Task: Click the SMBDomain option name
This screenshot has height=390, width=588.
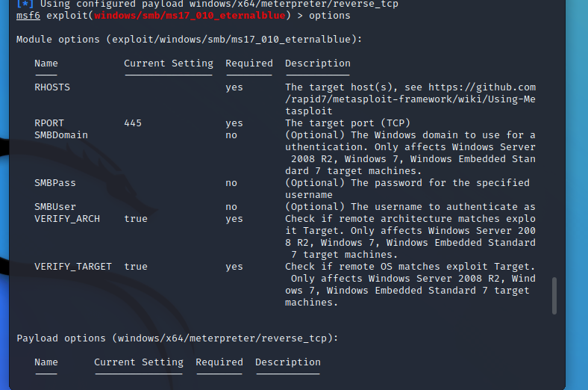Action: [61, 134]
